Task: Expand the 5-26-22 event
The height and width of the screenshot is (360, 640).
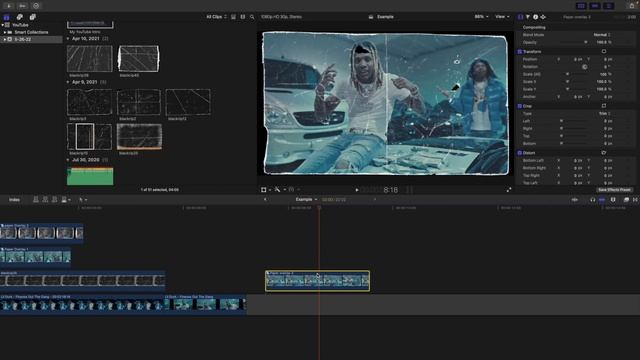Action: click(5, 40)
